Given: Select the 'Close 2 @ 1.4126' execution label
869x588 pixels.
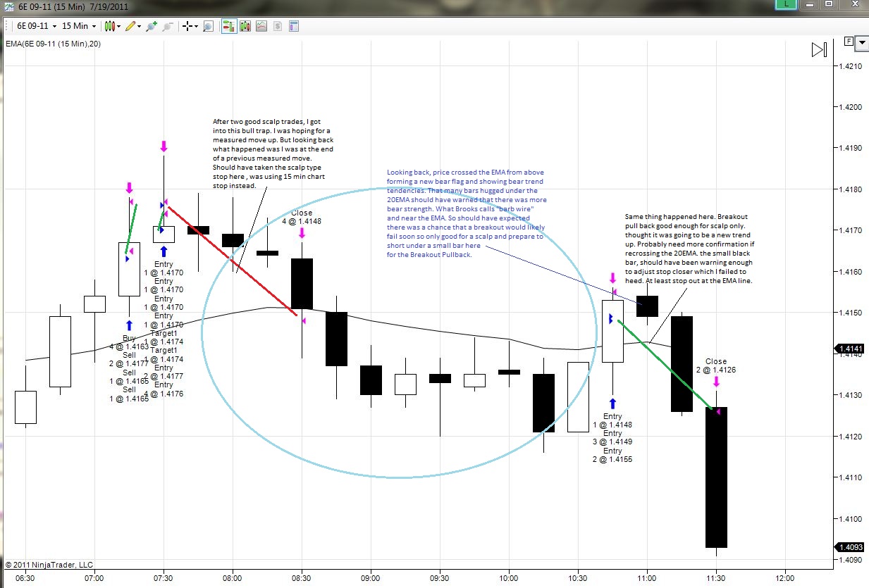Looking at the screenshot, I should (x=715, y=365).
